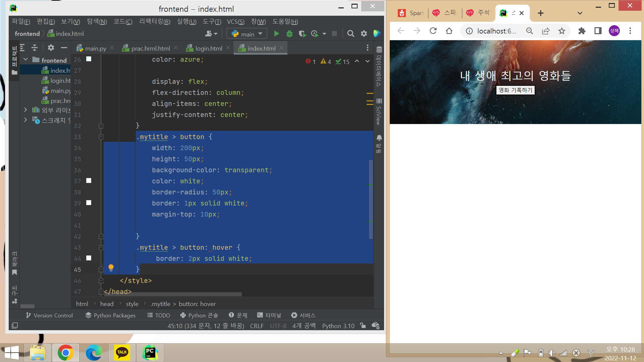Open the 터미널 tool window
Screen dimensions: 644x362
(269, 315)
